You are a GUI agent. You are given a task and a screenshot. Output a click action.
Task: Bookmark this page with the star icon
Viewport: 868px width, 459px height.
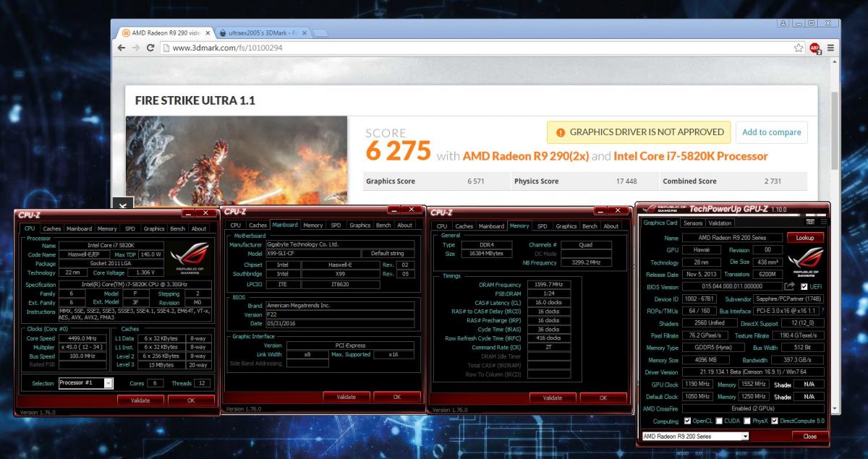(x=799, y=48)
